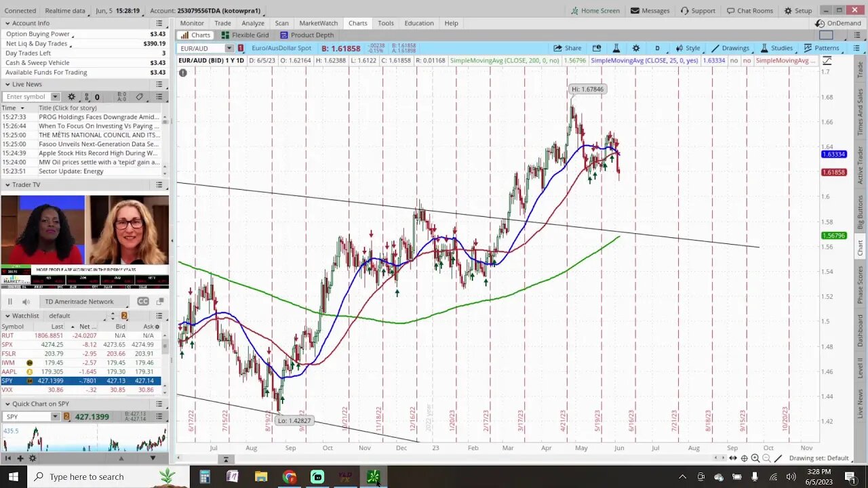This screenshot has height=488, width=868.
Task: Mute the Trader TV audio
Action: click(x=26, y=302)
